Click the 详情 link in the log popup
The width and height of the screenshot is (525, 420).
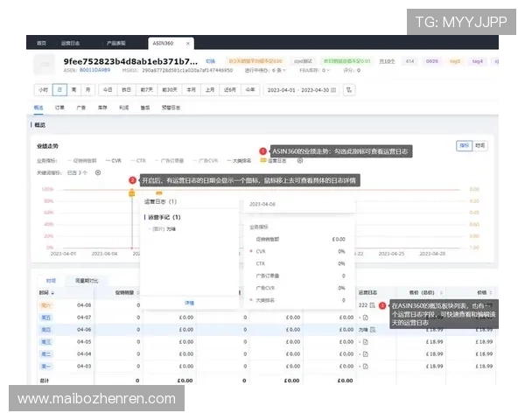(189, 302)
